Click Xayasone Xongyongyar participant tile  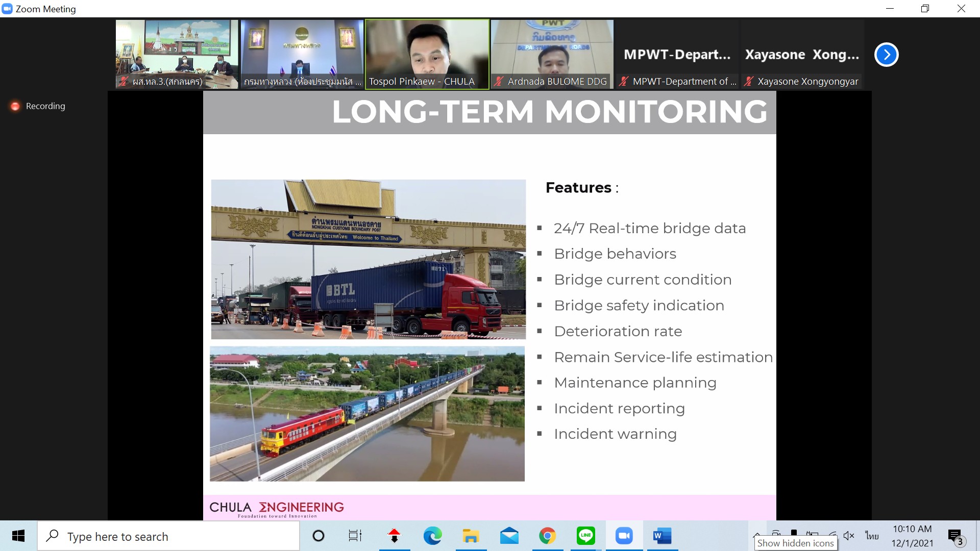click(x=801, y=55)
